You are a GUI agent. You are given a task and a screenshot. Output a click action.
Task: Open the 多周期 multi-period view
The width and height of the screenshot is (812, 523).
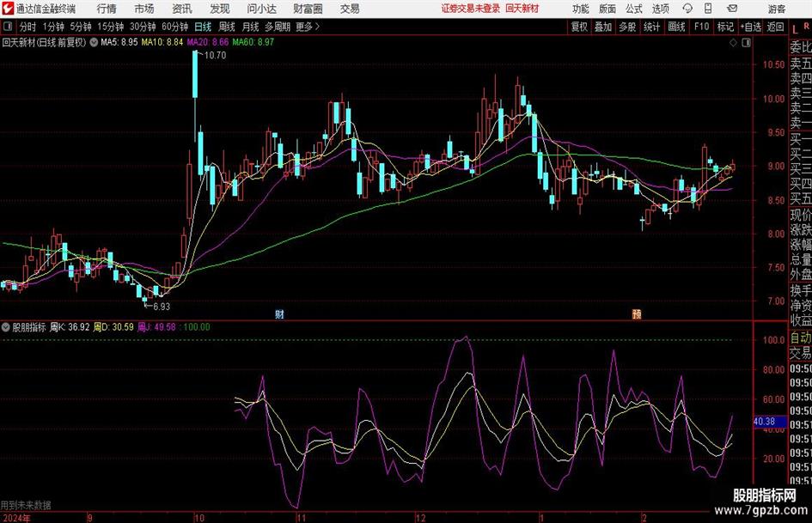278,27
